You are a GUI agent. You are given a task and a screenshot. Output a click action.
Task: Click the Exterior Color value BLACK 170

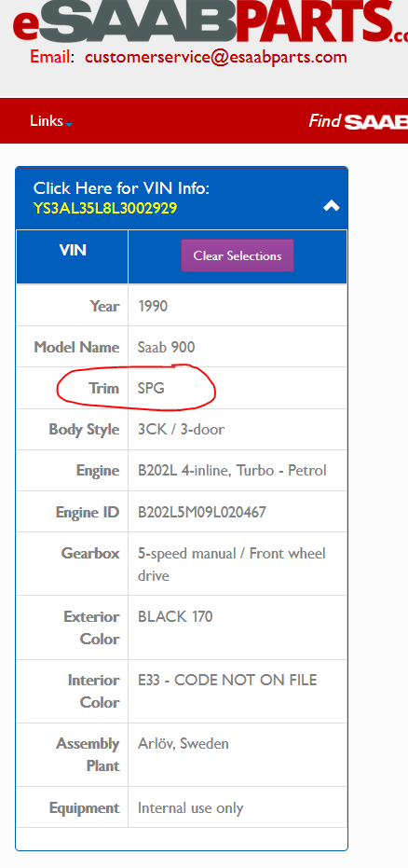tap(175, 616)
